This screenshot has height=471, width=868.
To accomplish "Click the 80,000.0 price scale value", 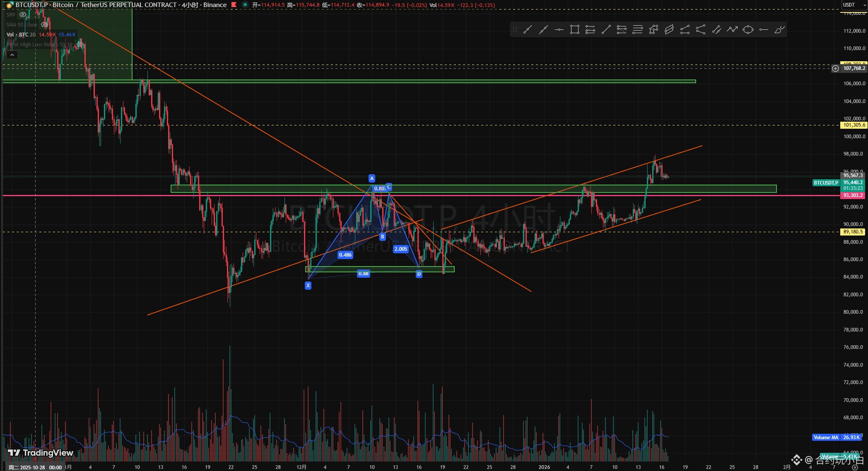I will coord(853,312).
